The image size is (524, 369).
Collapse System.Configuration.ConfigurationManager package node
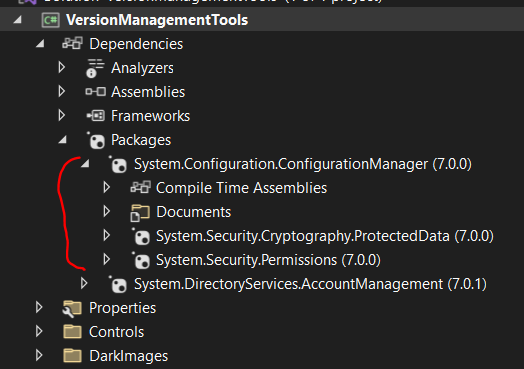tap(85, 164)
